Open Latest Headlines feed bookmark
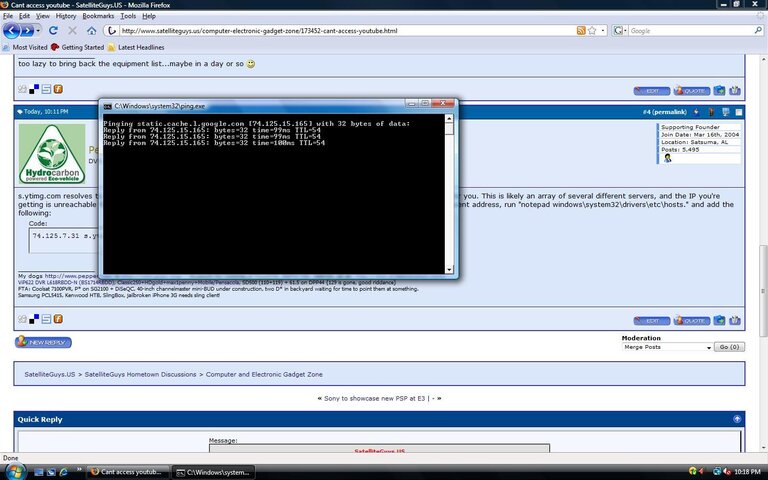The width and height of the screenshot is (768, 480). click(136, 48)
